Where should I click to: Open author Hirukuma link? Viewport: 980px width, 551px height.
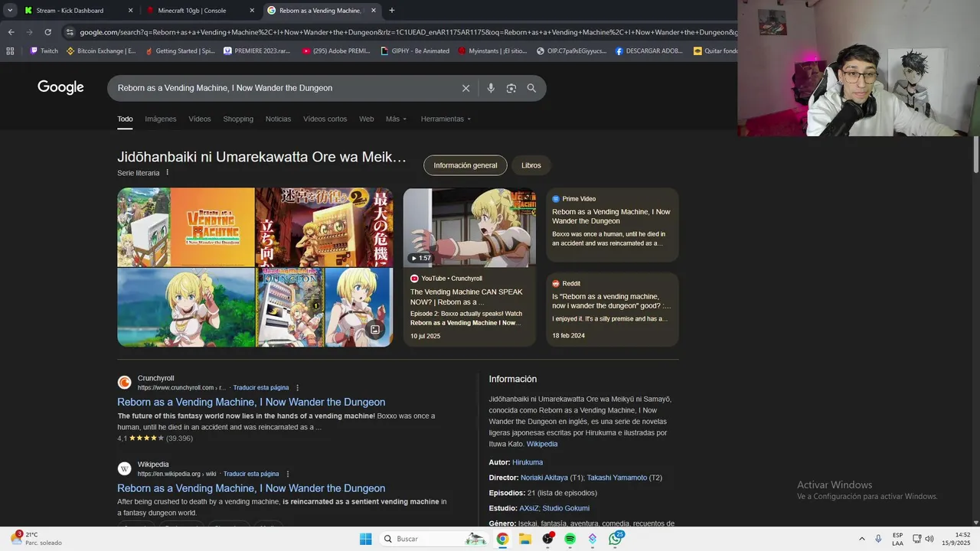pyautogui.click(x=528, y=462)
